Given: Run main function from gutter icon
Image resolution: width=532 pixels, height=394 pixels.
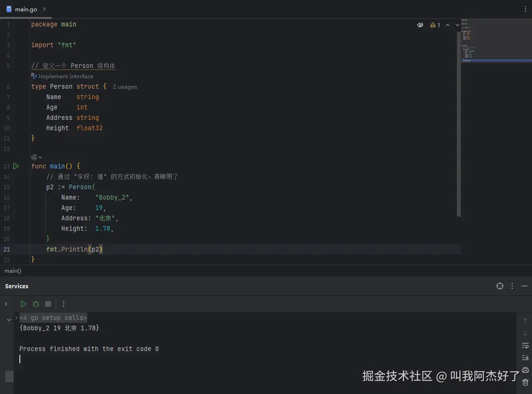Looking at the screenshot, I should point(16,166).
